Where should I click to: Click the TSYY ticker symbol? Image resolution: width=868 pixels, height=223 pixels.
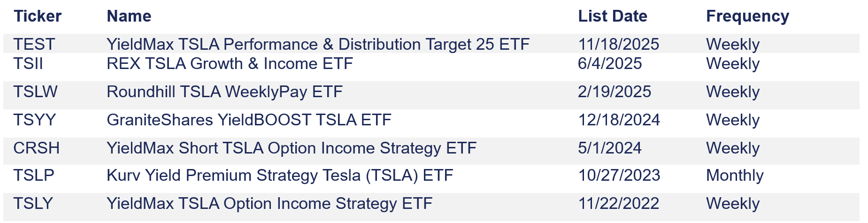(x=35, y=120)
